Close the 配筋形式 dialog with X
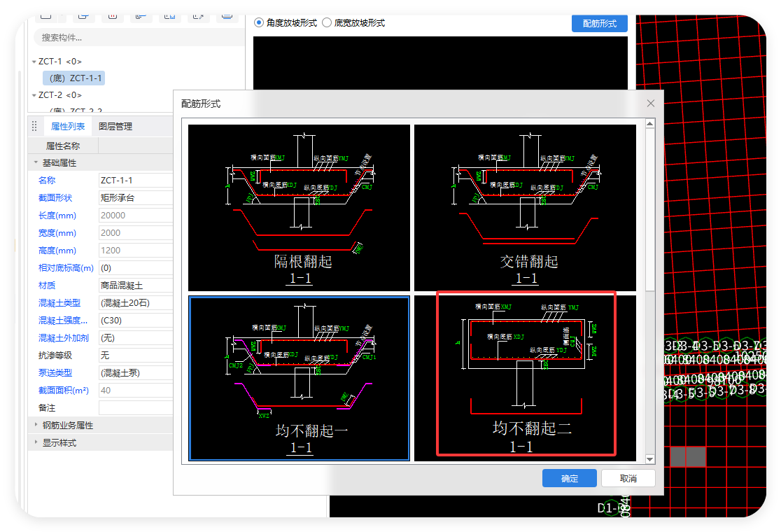 pyautogui.click(x=651, y=103)
